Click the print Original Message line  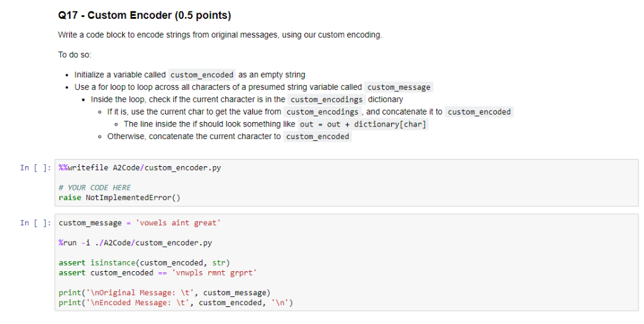pos(164,293)
